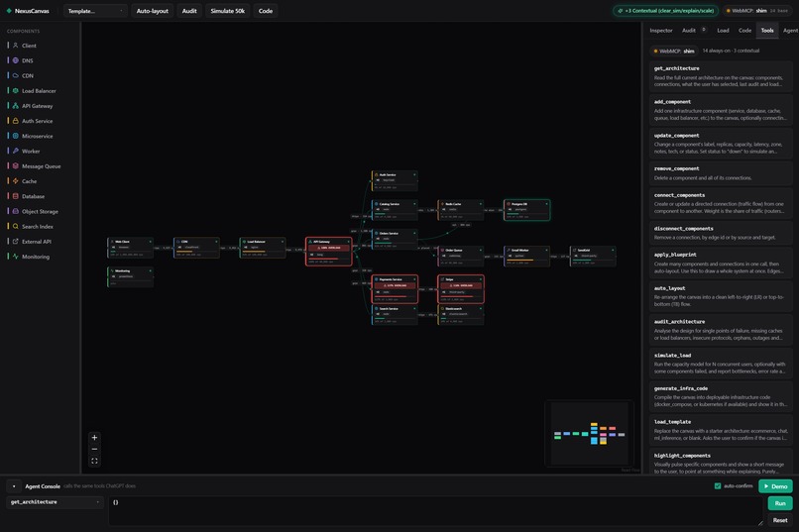Select the External API component icon

pos(15,242)
